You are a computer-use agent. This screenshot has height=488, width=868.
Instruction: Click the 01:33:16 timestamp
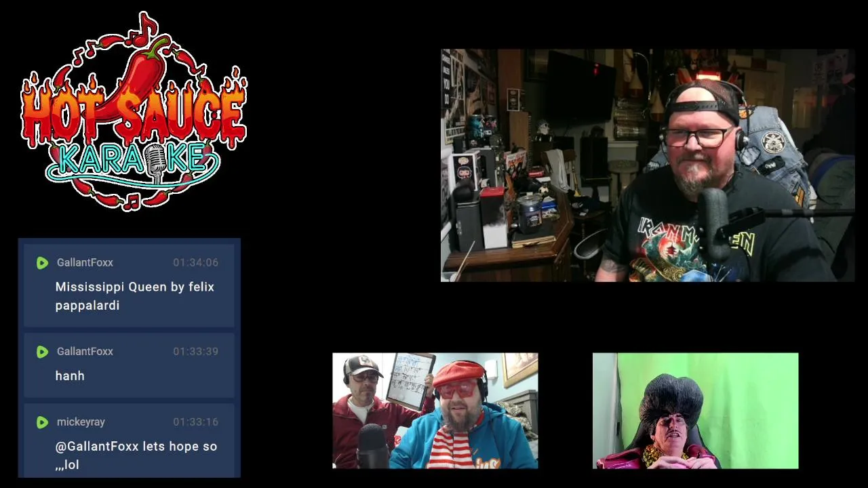click(x=195, y=422)
